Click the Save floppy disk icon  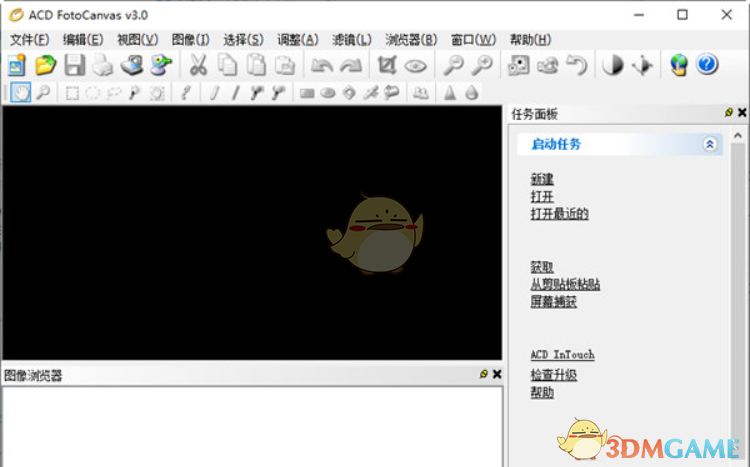75,65
